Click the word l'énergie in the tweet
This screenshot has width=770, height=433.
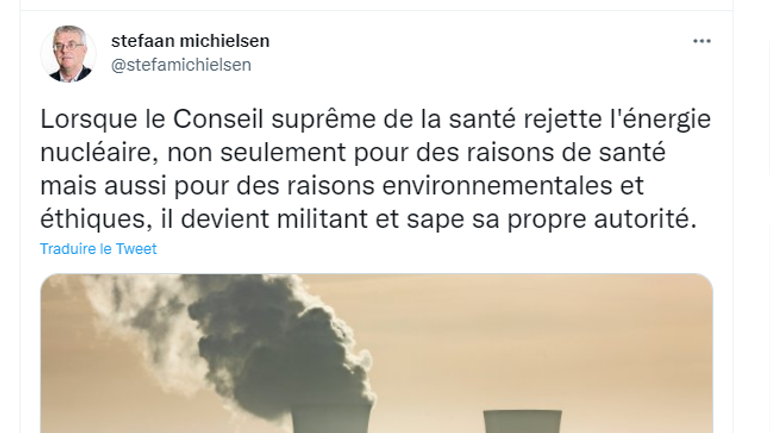click(x=660, y=119)
